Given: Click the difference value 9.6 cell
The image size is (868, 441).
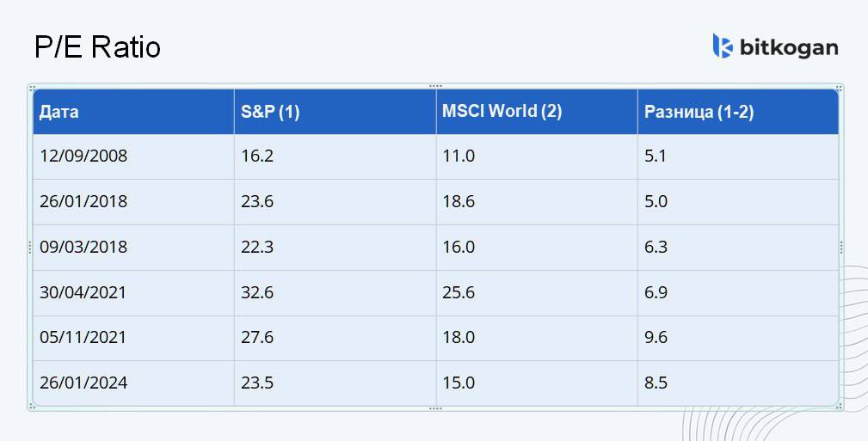Looking at the screenshot, I should pos(656,338).
